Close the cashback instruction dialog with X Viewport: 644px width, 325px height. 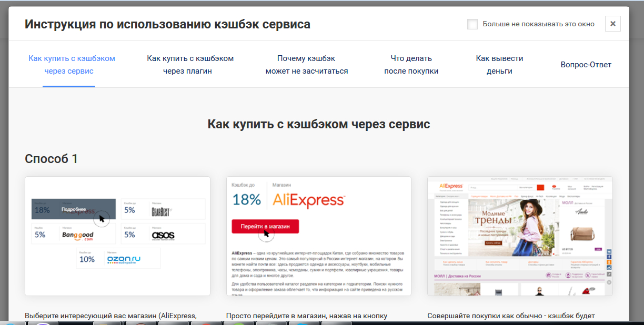[613, 24]
